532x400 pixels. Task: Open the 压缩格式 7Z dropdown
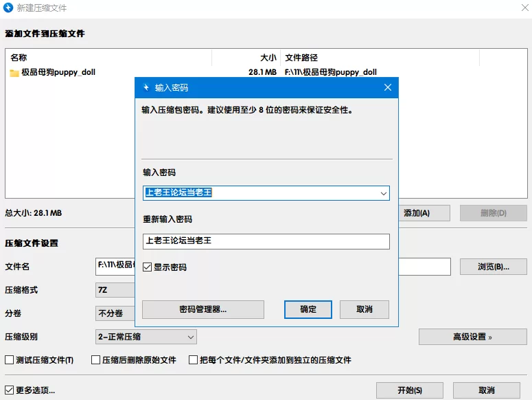115,290
